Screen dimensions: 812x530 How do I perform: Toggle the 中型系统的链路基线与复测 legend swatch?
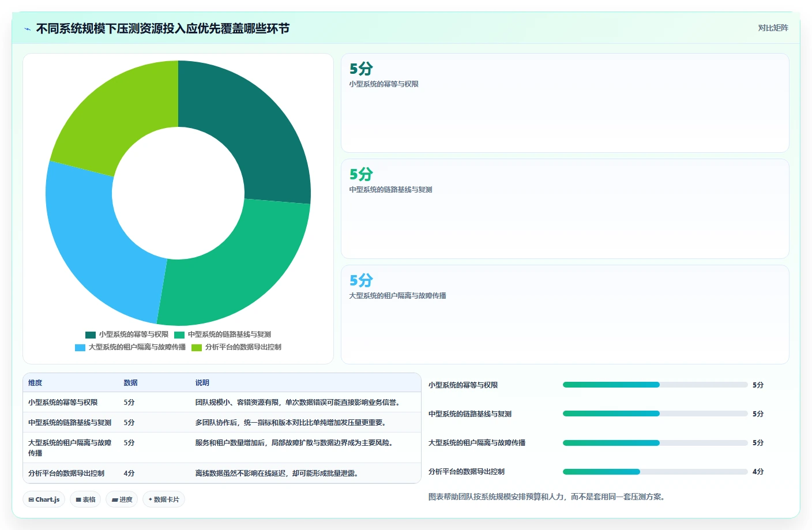tap(179, 334)
